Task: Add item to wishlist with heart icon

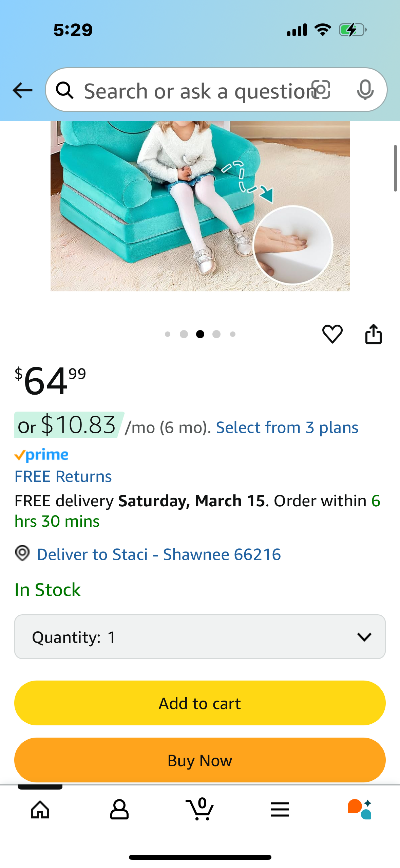Action: (332, 334)
